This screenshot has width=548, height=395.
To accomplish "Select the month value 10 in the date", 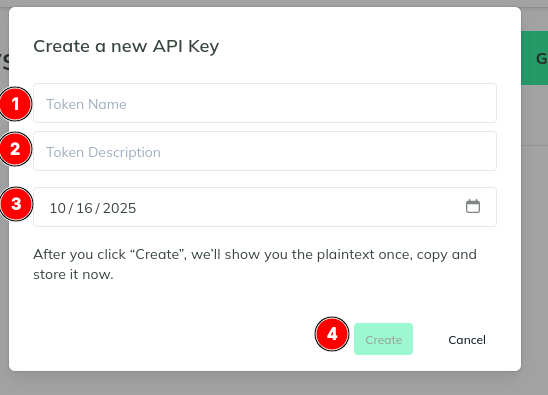I will tap(58, 208).
